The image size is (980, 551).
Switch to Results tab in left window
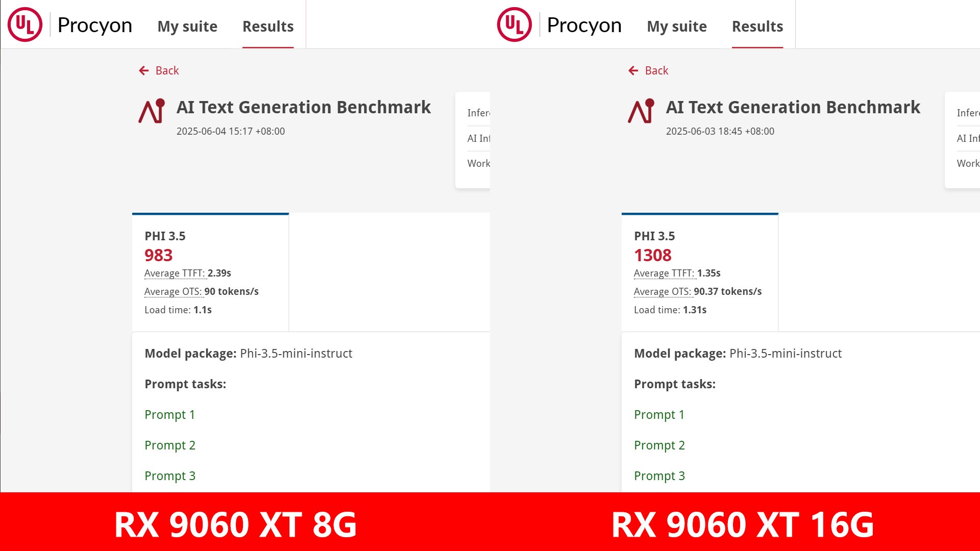[x=268, y=27]
